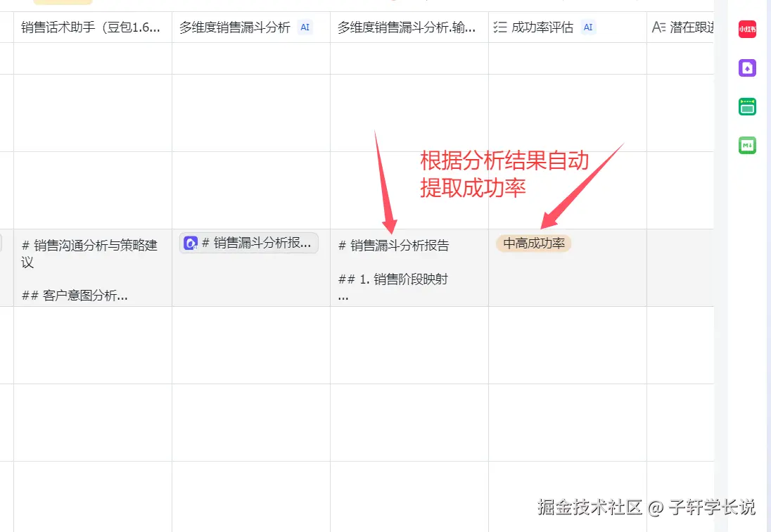
Task: Click the 中高成功率 tag
Action: pyautogui.click(x=534, y=243)
